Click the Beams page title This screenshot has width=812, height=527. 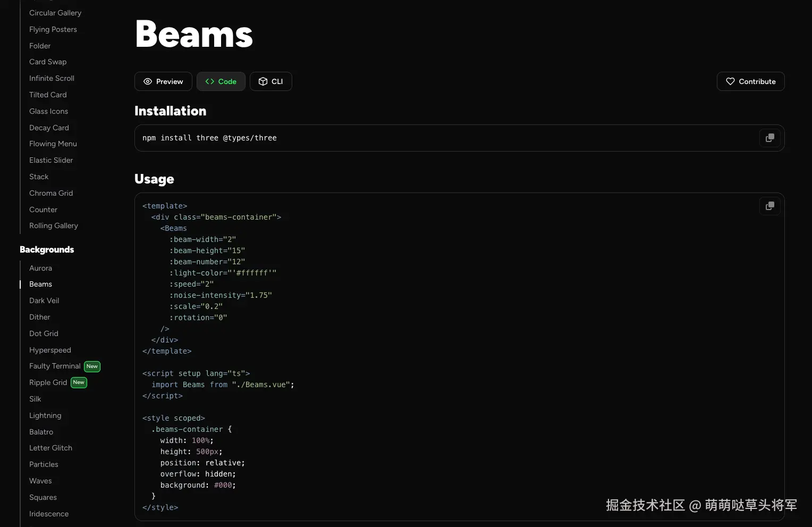[194, 34]
